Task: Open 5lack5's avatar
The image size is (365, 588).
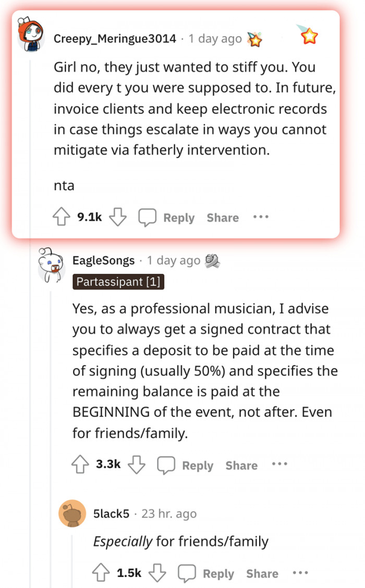Action: tap(72, 513)
